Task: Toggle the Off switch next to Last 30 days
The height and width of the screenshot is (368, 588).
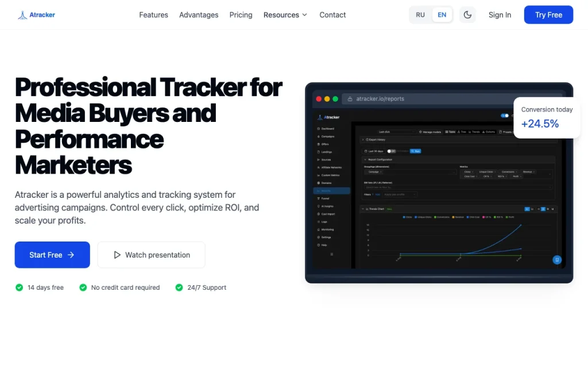Action: tap(392, 151)
